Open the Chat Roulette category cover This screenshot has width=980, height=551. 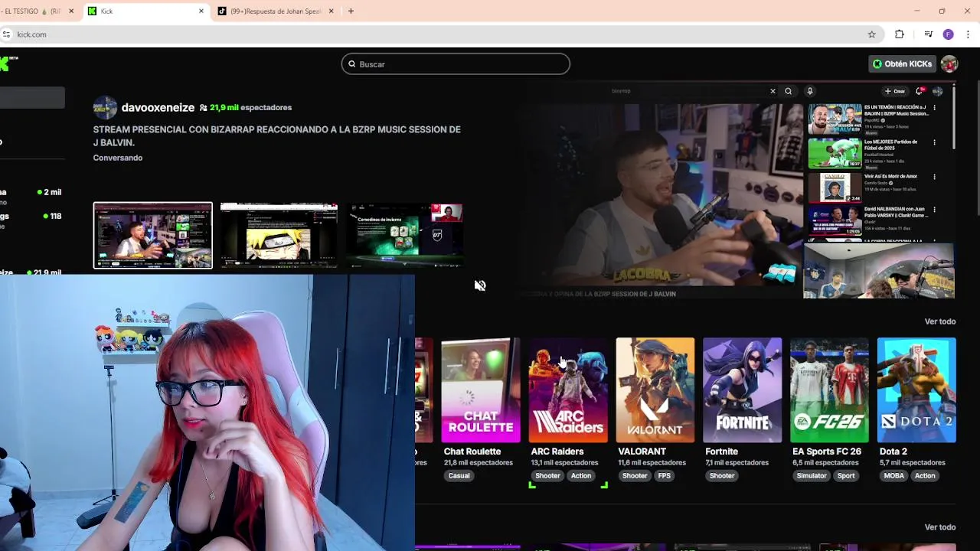point(481,390)
